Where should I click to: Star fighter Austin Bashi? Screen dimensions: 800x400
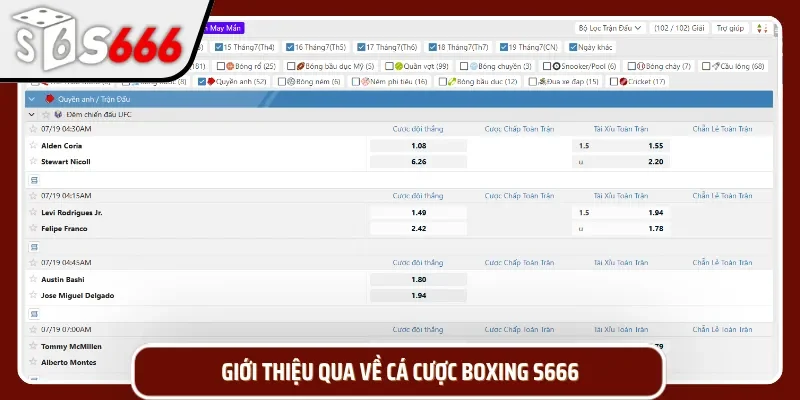33,279
